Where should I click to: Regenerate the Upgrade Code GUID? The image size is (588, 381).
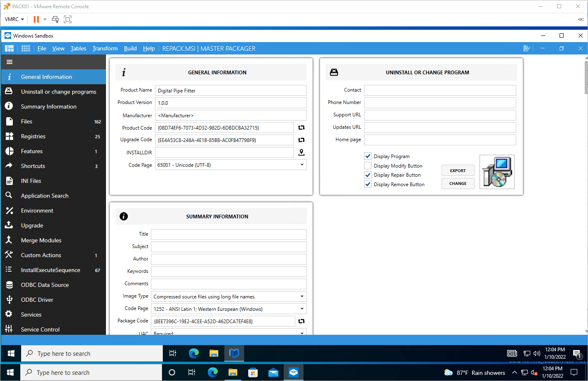(x=301, y=140)
